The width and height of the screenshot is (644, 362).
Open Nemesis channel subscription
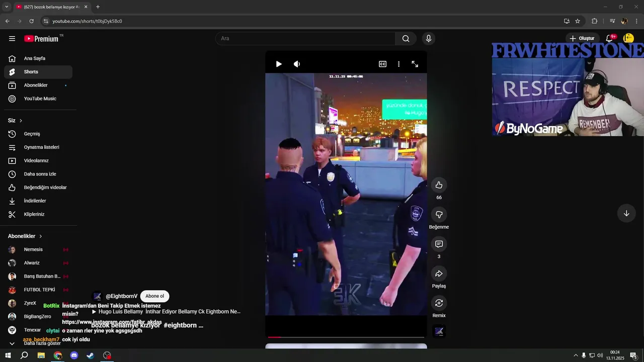pyautogui.click(x=38, y=249)
